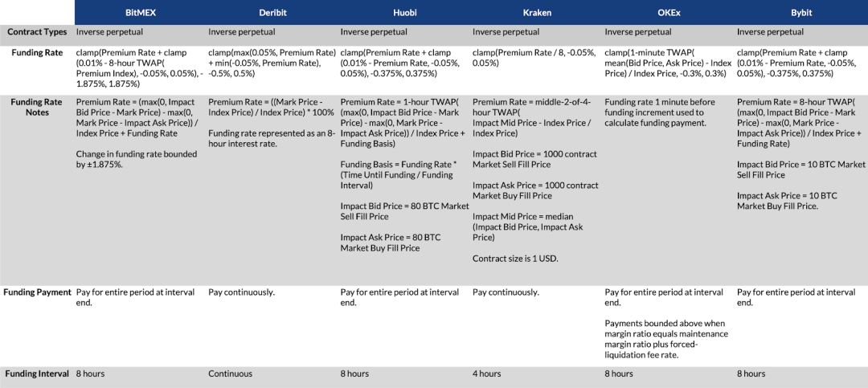Viewport: 868px width, 388px height.
Task: Select the Bybit column header
Action: tap(801, 13)
